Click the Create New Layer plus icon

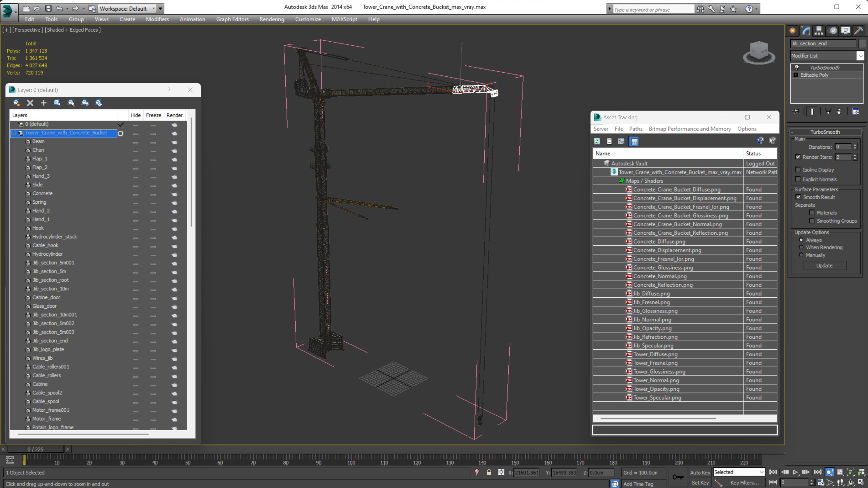tap(44, 103)
